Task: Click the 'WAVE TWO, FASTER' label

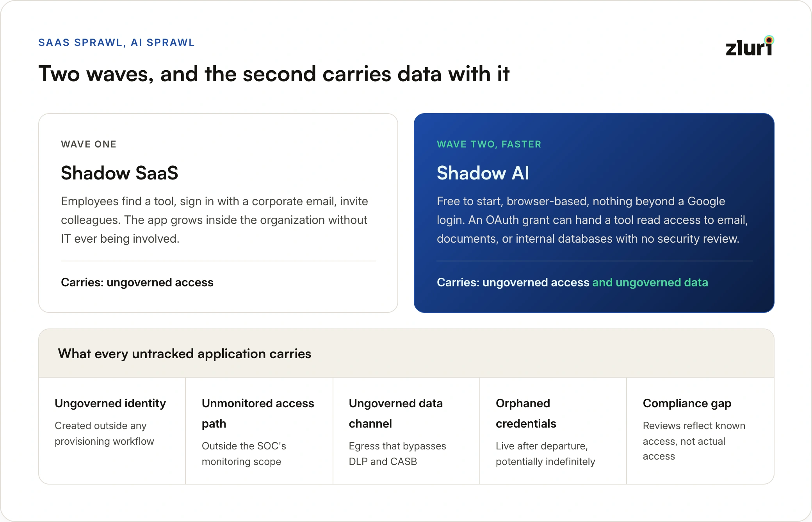Action: (x=489, y=144)
